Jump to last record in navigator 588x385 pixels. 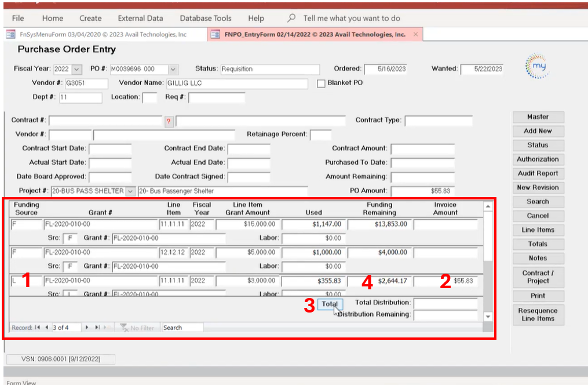pos(97,328)
